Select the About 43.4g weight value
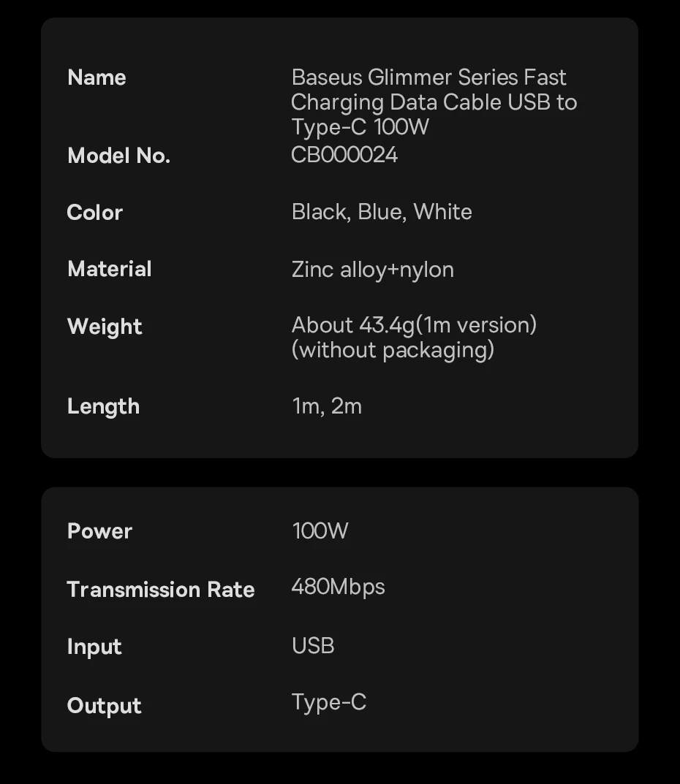680x784 pixels. tap(414, 337)
